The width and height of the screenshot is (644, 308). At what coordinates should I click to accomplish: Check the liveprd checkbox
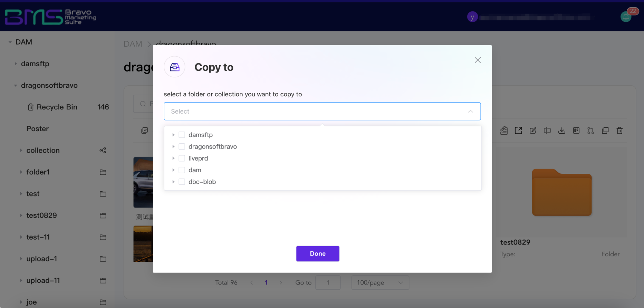point(182,158)
